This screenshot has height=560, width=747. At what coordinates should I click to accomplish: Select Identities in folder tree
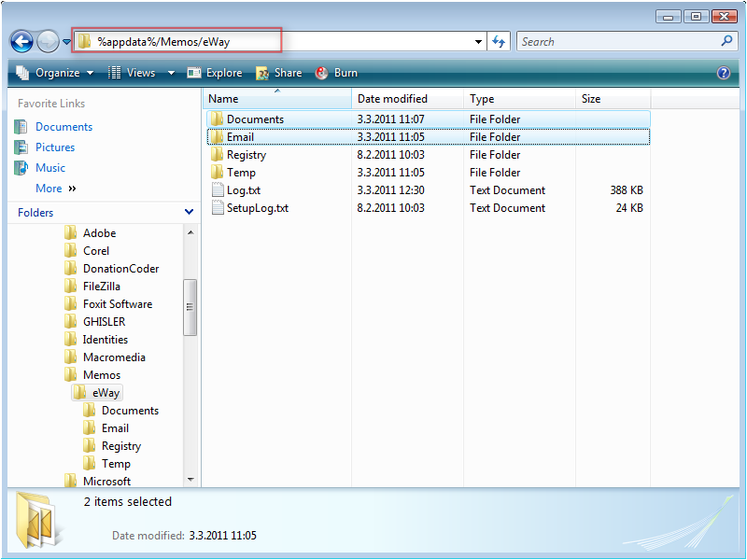pyautogui.click(x=106, y=340)
